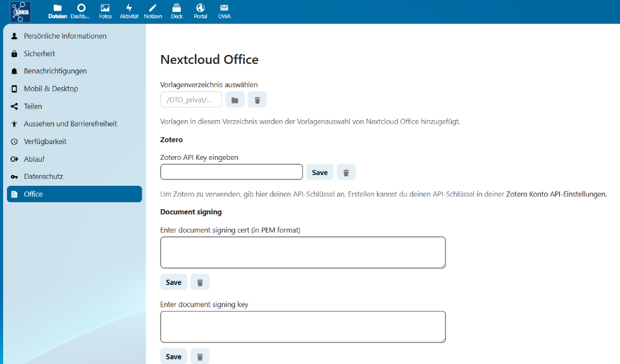Click the document signing cert text area
Viewport: 620px width, 364px height.
pos(302,252)
